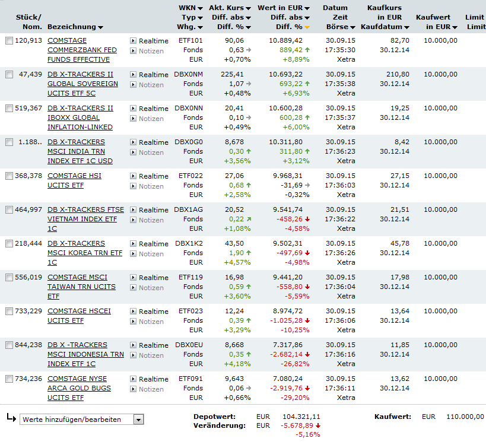The width and height of the screenshot is (486, 448).
Task: Sort by Wert in EUR column arrow
Action: click(307, 8)
